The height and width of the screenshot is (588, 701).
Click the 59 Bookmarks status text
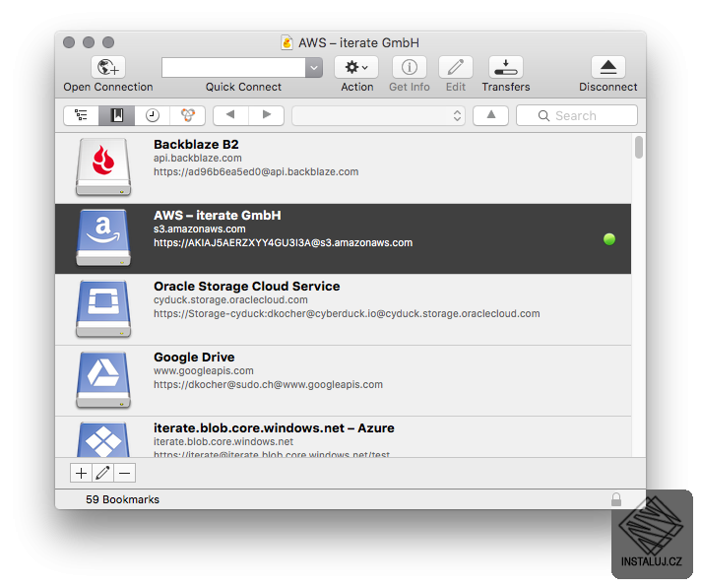(122, 499)
